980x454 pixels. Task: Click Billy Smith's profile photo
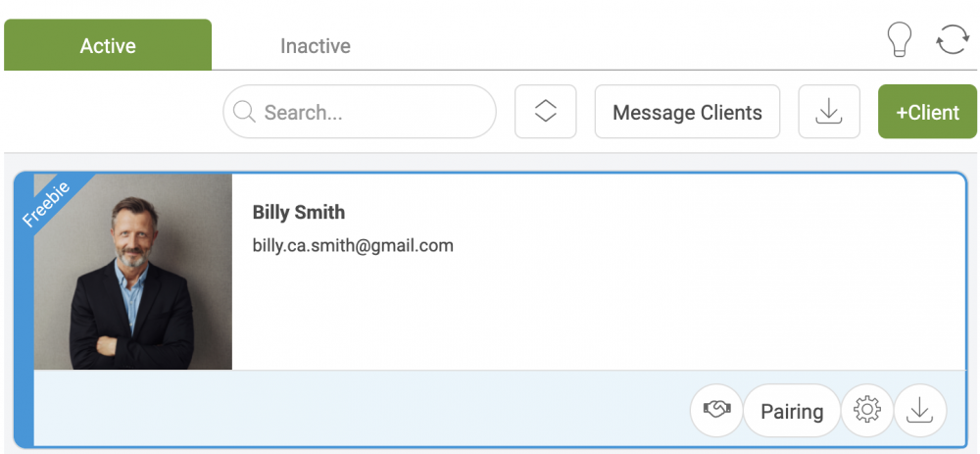[x=132, y=272]
